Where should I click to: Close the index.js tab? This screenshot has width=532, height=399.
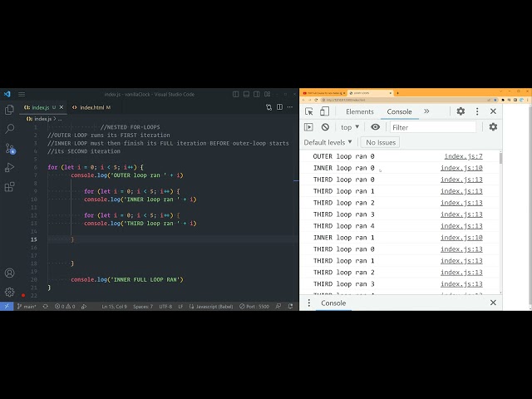(x=62, y=107)
